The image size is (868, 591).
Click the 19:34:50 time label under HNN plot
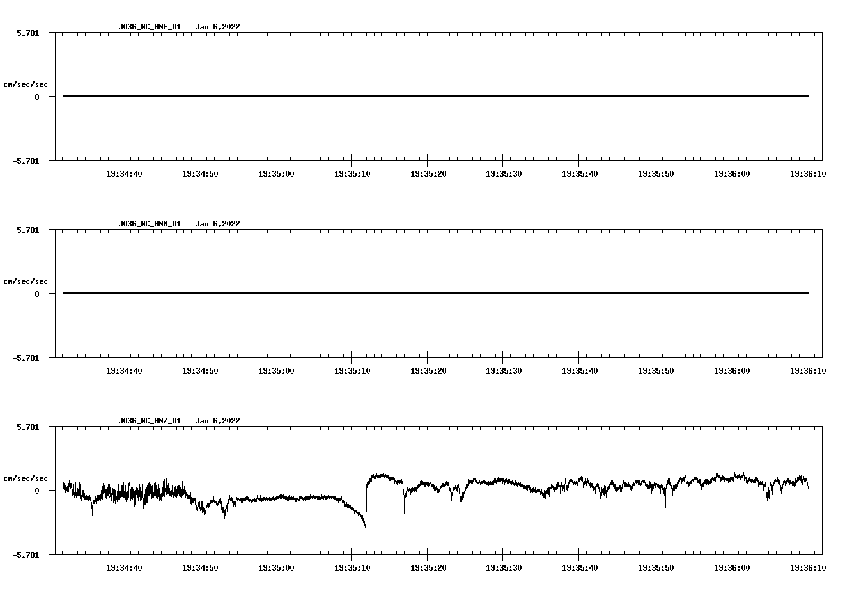(200, 371)
